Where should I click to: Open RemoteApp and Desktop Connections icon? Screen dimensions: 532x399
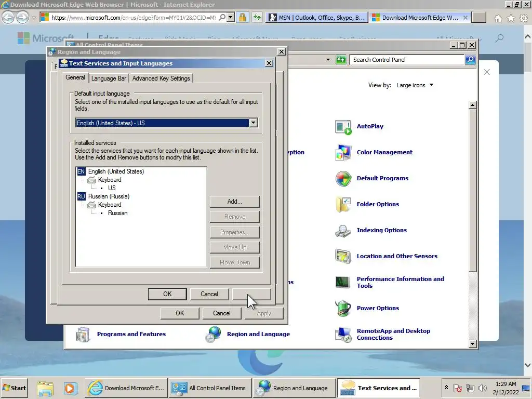[x=343, y=334]
